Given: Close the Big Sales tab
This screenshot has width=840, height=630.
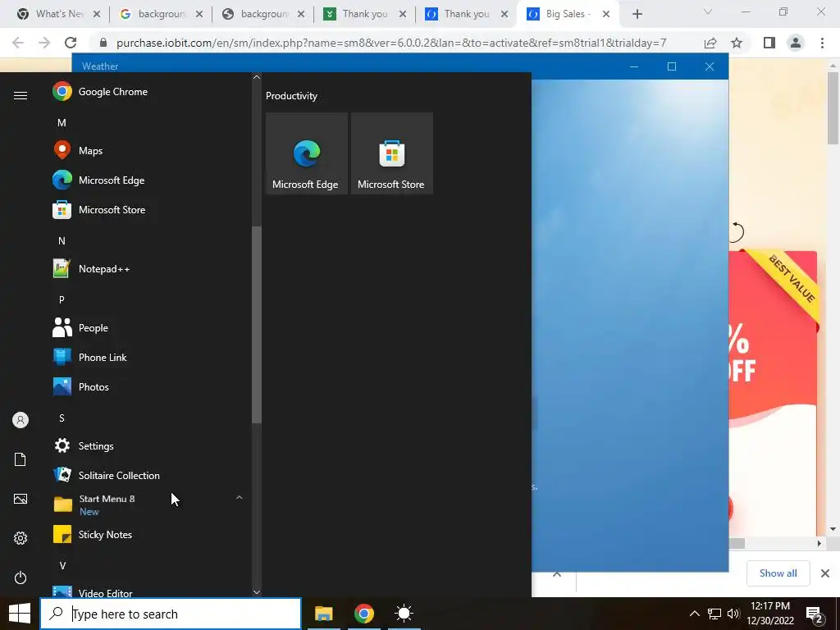Looking at the screenshot, I should pyautogui.click(x=606, y=14).
